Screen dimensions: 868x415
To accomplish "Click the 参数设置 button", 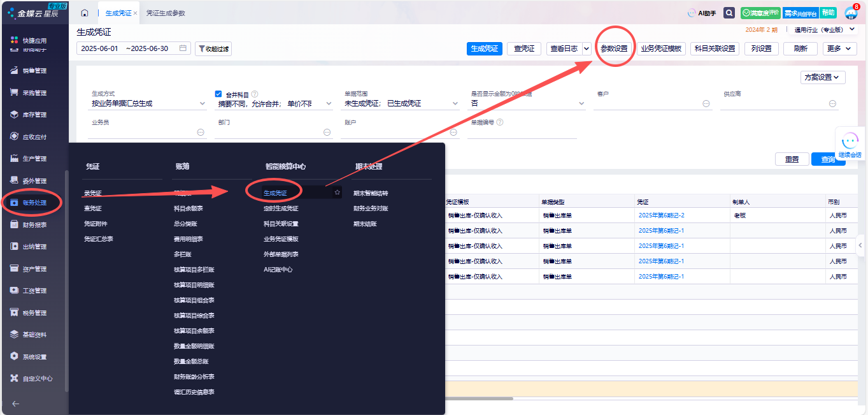I will pyautogui.click(x=615, y=48).
